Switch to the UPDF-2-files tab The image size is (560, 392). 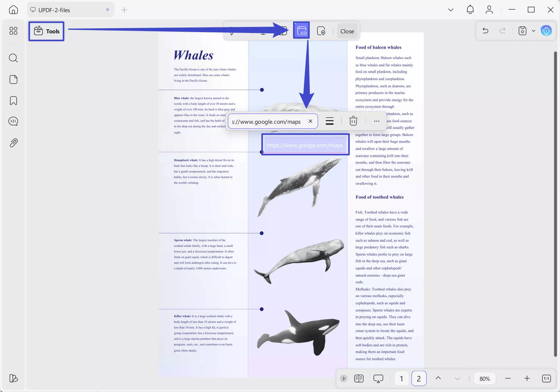click(54, 10)
